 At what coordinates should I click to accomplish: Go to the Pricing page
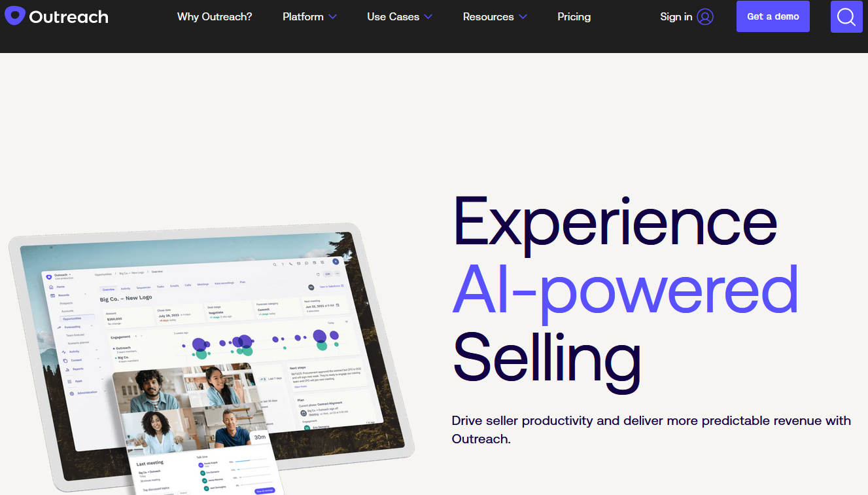(574, 17)
